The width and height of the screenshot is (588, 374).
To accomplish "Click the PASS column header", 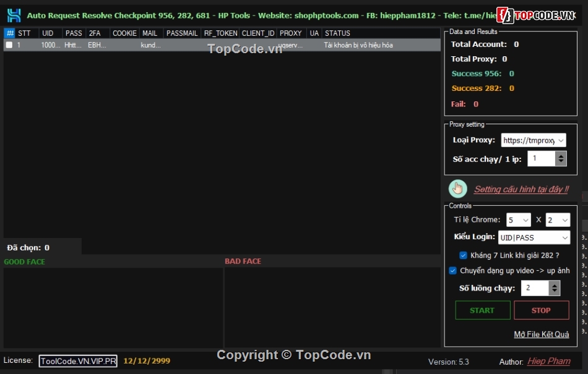I will point(74,33).
